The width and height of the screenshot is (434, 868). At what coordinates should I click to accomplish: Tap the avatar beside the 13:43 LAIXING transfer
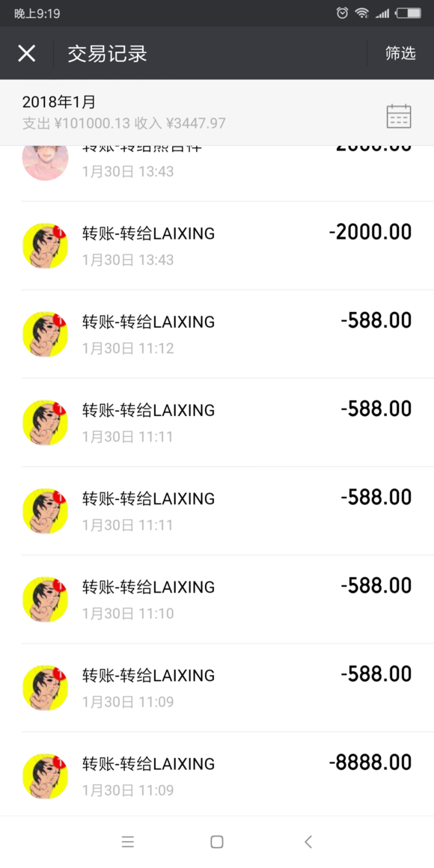pyautogui.click(x=46, y=245)
